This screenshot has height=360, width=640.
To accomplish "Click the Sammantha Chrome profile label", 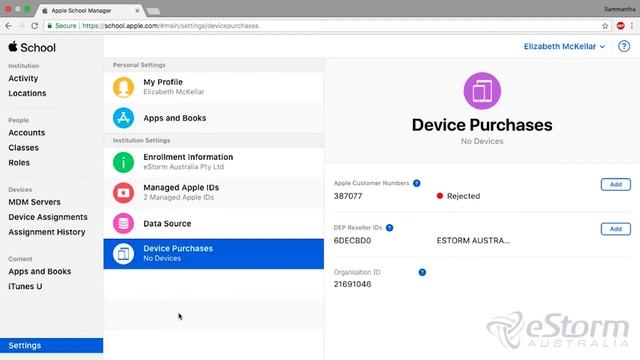I will [620, 9].
